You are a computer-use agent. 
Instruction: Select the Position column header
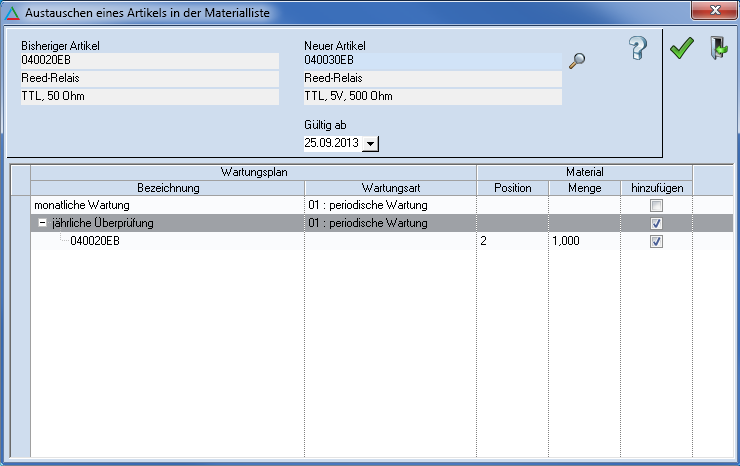512,188
